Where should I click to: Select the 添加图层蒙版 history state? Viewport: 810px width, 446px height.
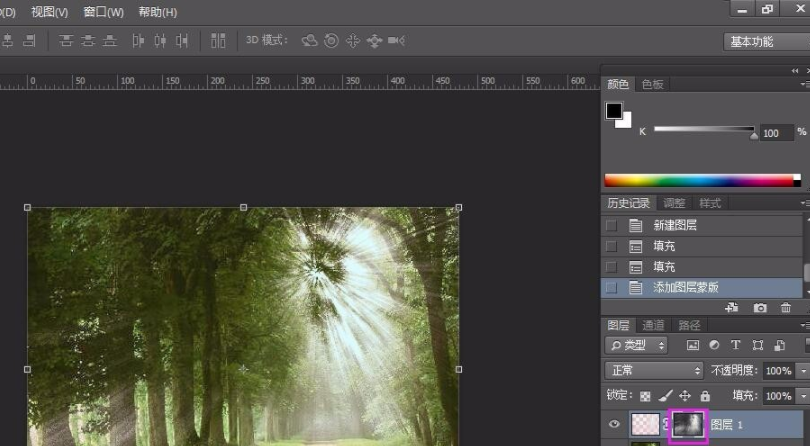[x=685, y=287]
